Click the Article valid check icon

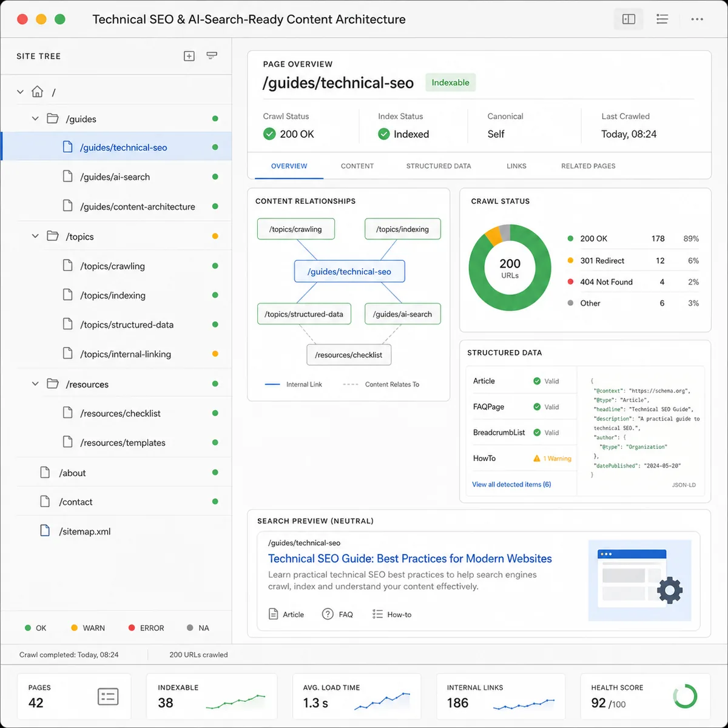537,381
